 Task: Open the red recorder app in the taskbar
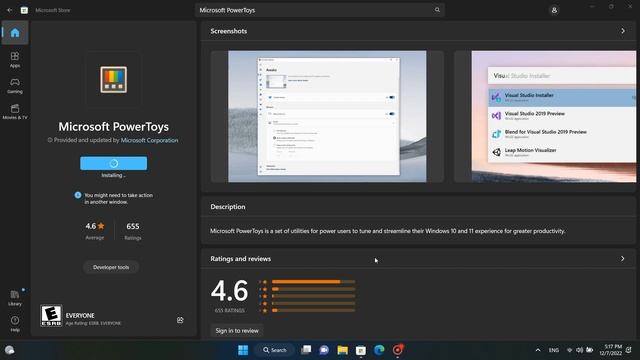coord(398,350)
